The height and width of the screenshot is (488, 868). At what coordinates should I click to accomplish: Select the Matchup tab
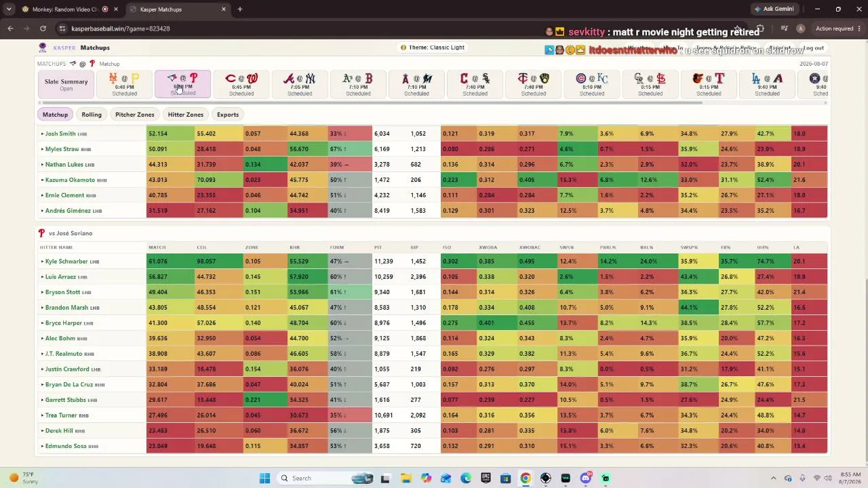click(x=56, y=115)
